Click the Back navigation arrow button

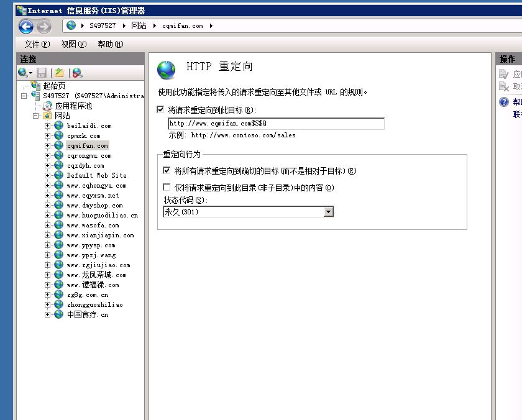click(x=25, y=26)
